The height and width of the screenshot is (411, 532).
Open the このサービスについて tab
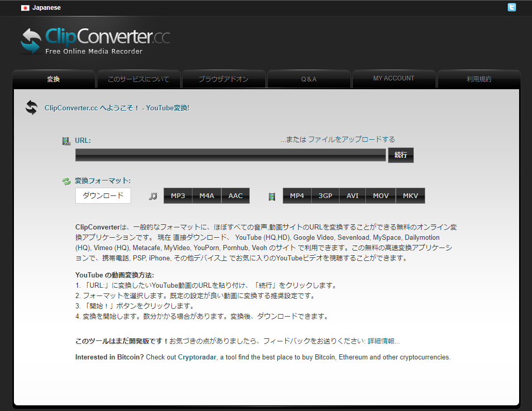[138, 79]
